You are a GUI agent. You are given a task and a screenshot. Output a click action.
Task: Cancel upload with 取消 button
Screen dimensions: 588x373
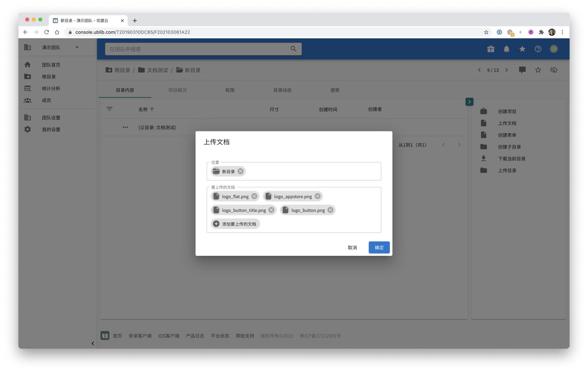tap(352, 247)
